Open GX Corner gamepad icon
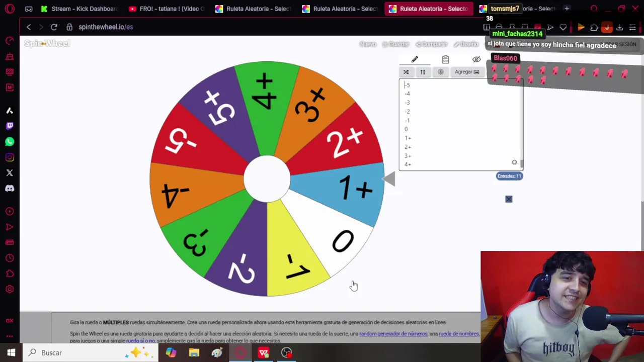This screenshot has width=644, height=362. [29, 9]
